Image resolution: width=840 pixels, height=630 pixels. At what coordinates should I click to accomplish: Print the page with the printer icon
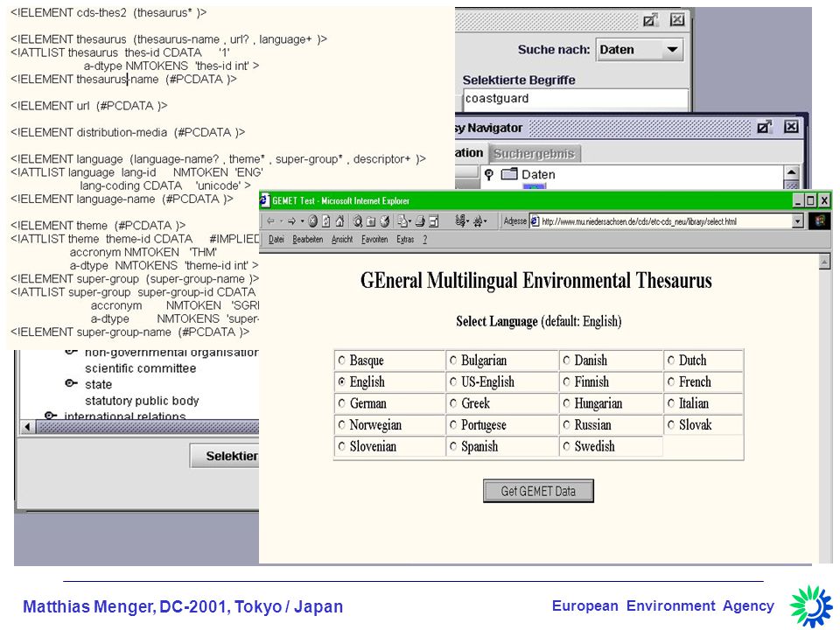point(421,221)
